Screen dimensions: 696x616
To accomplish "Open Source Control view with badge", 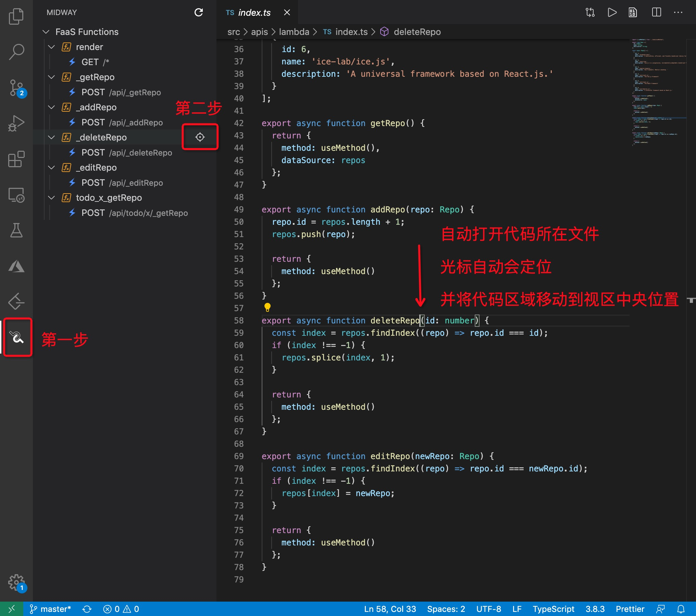I will pos(16,88).
